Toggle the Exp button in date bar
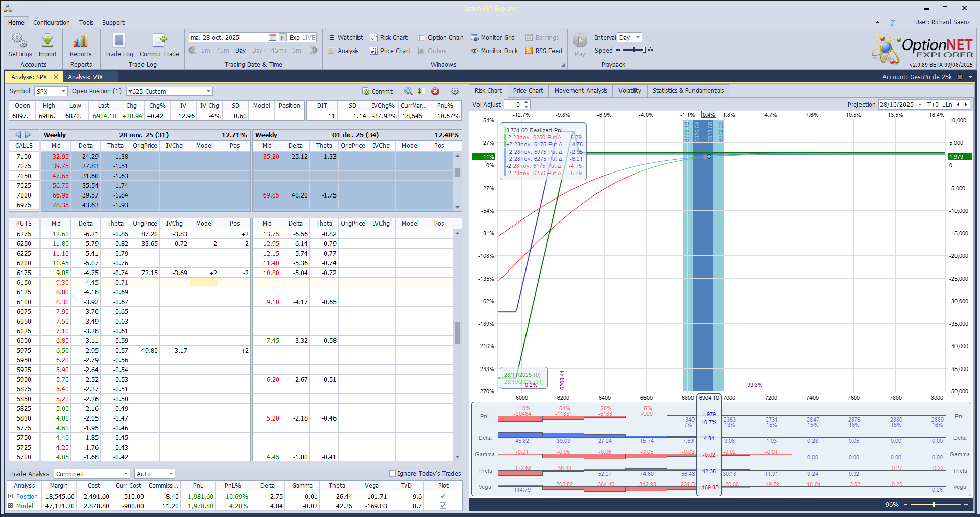980x517 pixels. [294, 37]
